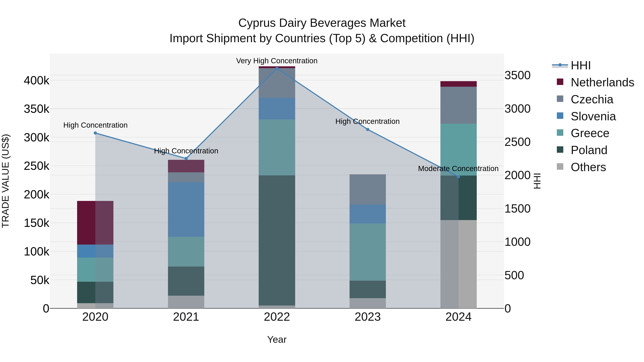The width and height of the screenshot is (644, 362).
Task: Click the 'High Concentration' label above 2021
Action: tap(186, 151)
